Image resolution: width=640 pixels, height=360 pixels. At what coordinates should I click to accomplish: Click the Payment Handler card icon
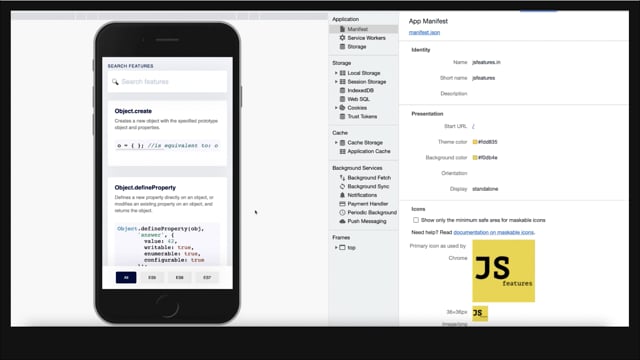pos(342,204)
